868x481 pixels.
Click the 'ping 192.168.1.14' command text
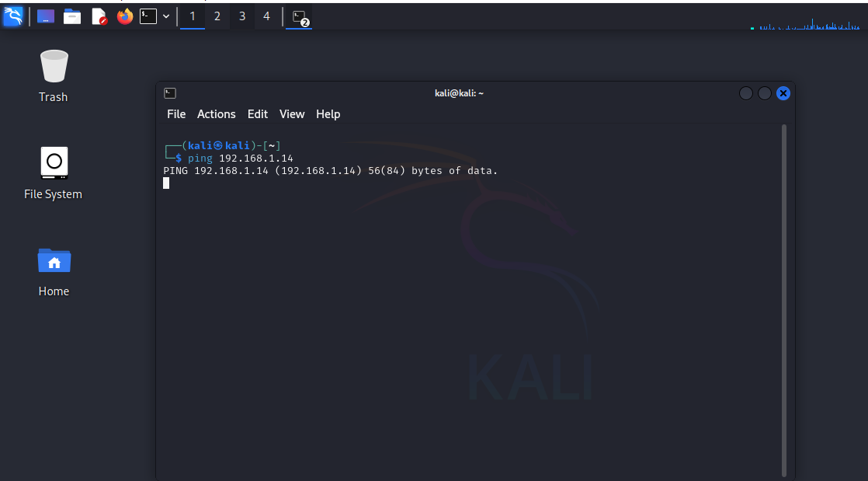coord(240,159)
